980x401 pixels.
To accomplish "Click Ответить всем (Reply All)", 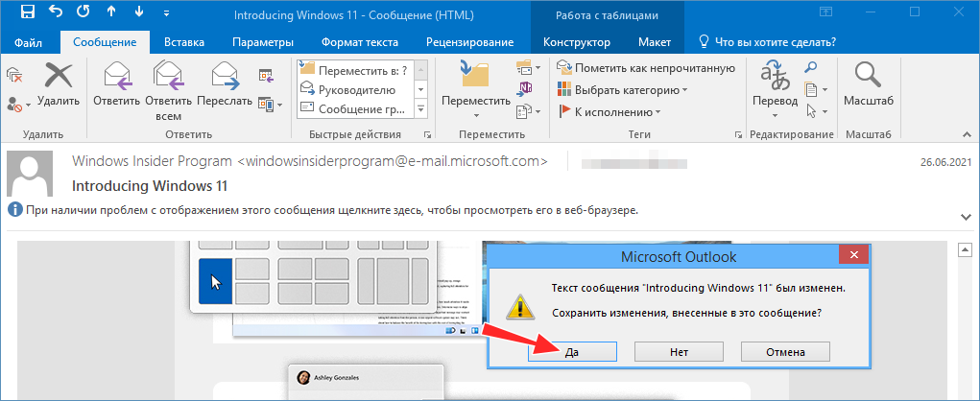I will [168, 90].
